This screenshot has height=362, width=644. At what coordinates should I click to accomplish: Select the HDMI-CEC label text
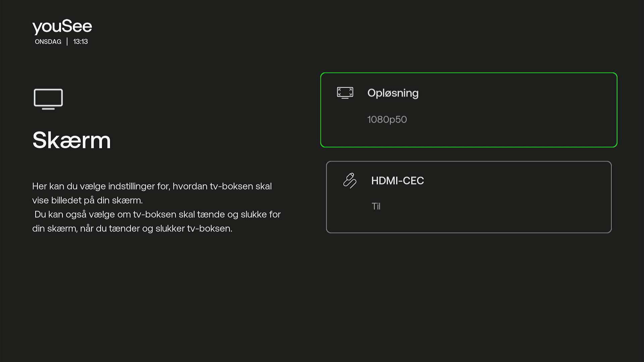coord(397,181)
